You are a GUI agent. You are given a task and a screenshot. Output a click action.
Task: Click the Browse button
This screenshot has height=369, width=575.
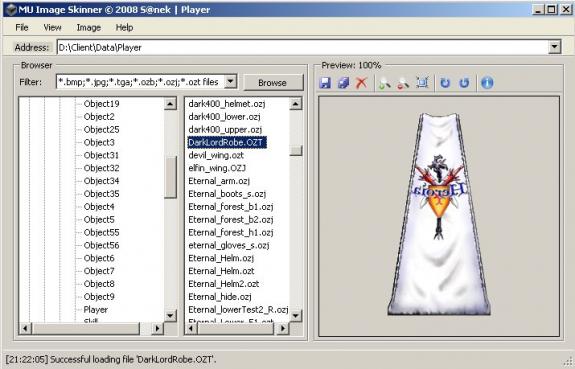[x=272, y=83]
